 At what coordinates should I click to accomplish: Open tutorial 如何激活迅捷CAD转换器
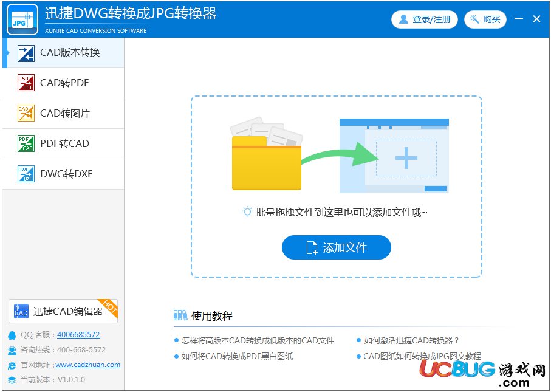coord(411,340)
